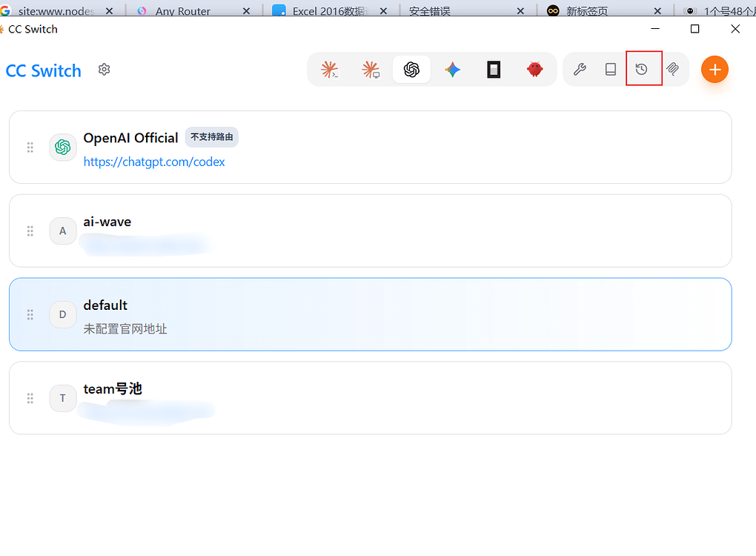Screen dimensions: 756x556
Task: Open the paperclip attachment icon
Action: [x=672, y=70]
